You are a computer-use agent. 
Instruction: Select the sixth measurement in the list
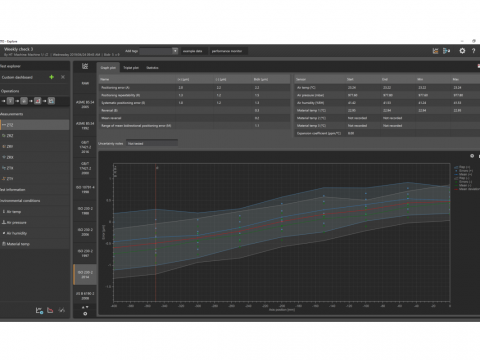point(35,179)
